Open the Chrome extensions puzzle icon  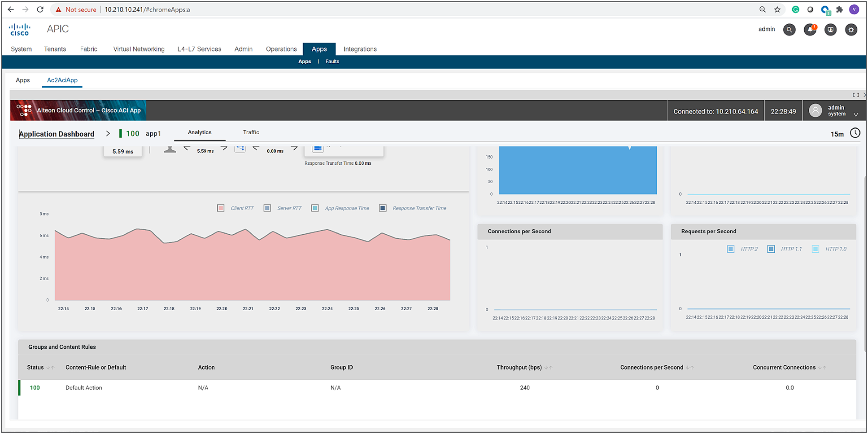[840, 9]
